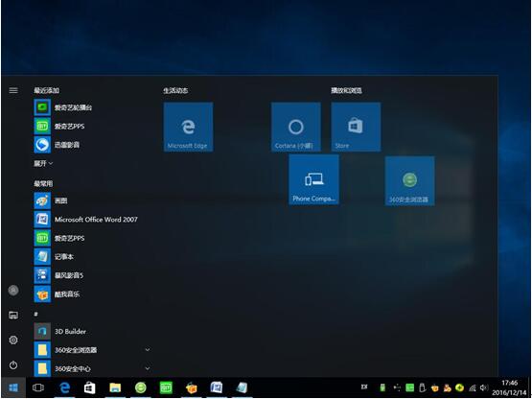Viewport: 532px width, 399px height.
Task: Click the input method tray indicator
Action: tap(364, 387)
